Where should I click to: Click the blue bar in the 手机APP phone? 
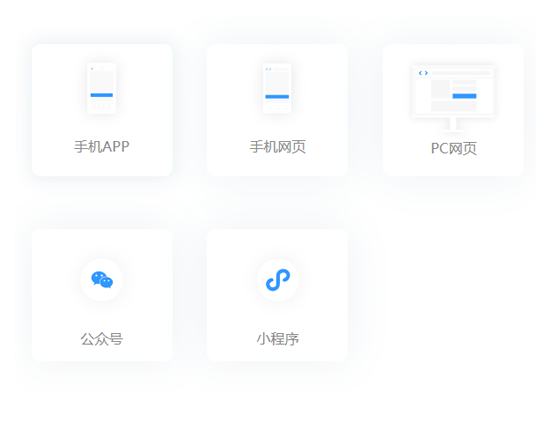click(x=102, y=95)
